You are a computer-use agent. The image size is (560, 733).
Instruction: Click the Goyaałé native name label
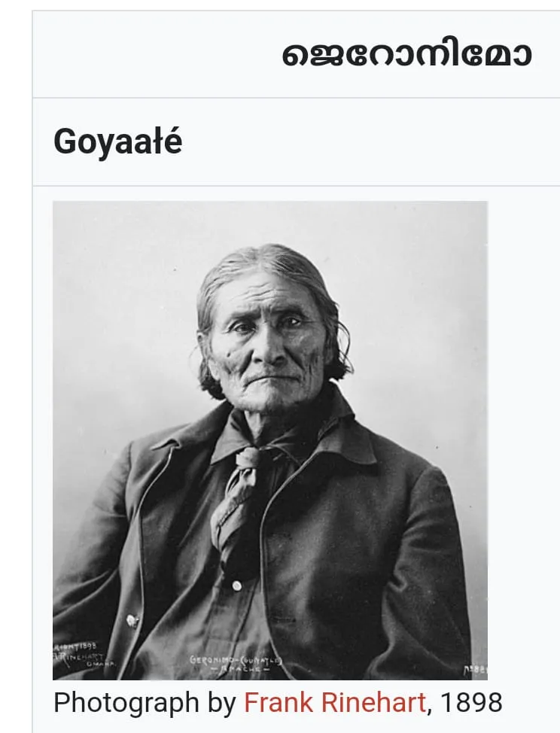118,141
